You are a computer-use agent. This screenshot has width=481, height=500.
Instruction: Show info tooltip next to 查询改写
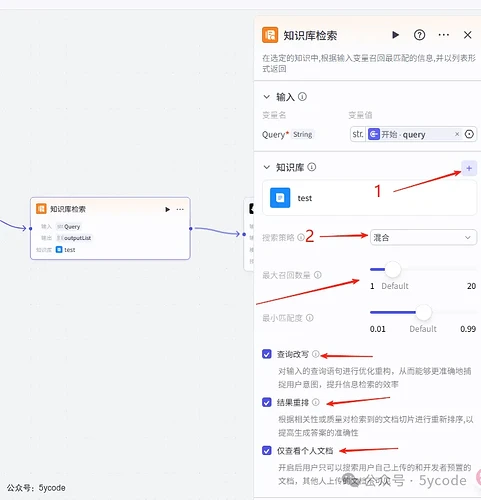pos(316,354)
